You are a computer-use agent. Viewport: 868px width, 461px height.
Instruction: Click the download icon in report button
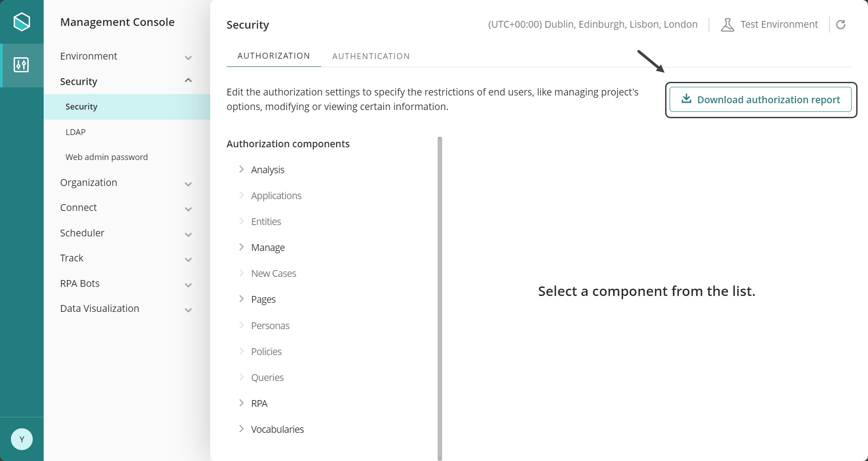[686, 99]
